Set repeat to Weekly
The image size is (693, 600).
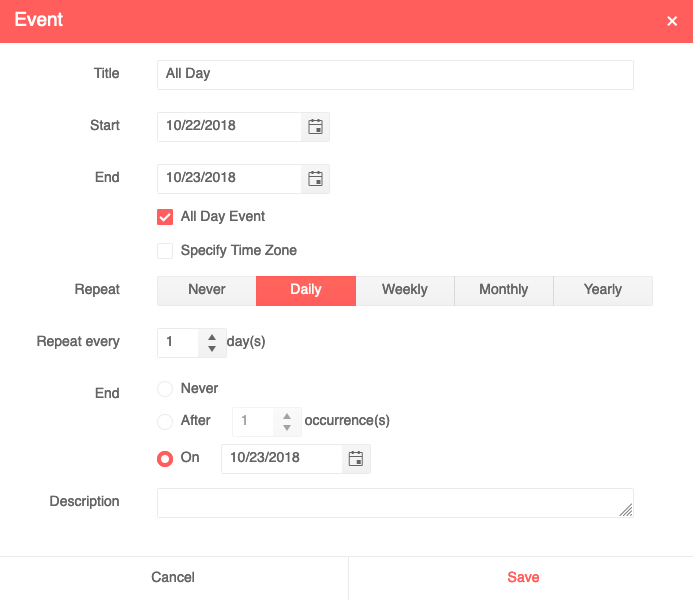tap(405, 291)
